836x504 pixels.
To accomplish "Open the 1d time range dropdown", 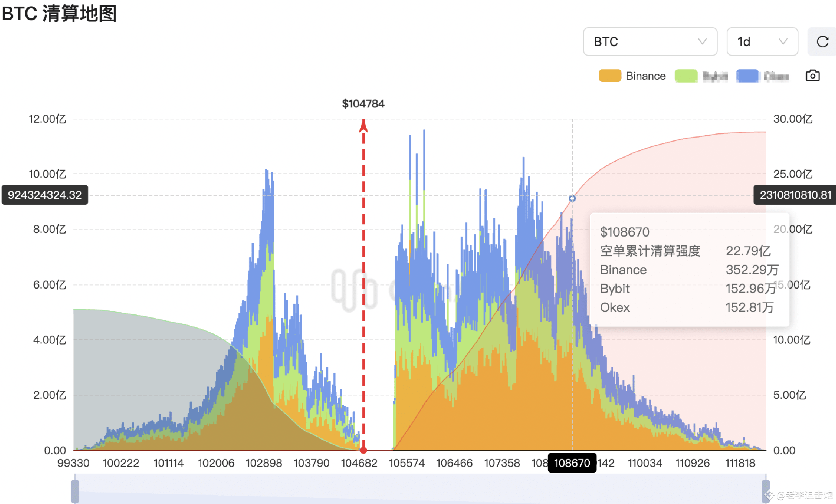I will pos(762,42).
